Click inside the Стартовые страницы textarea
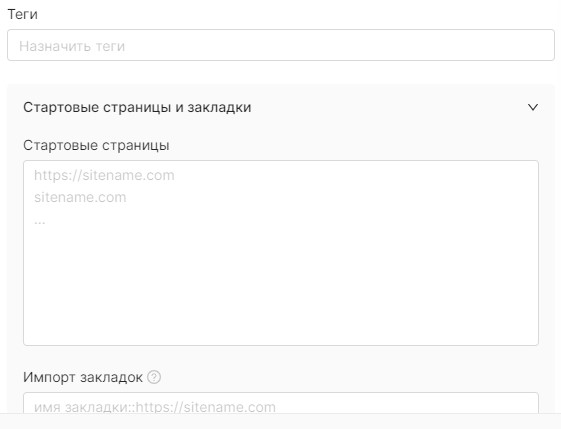561x429 pixels. pyautogui.click(x=281, y=253)
